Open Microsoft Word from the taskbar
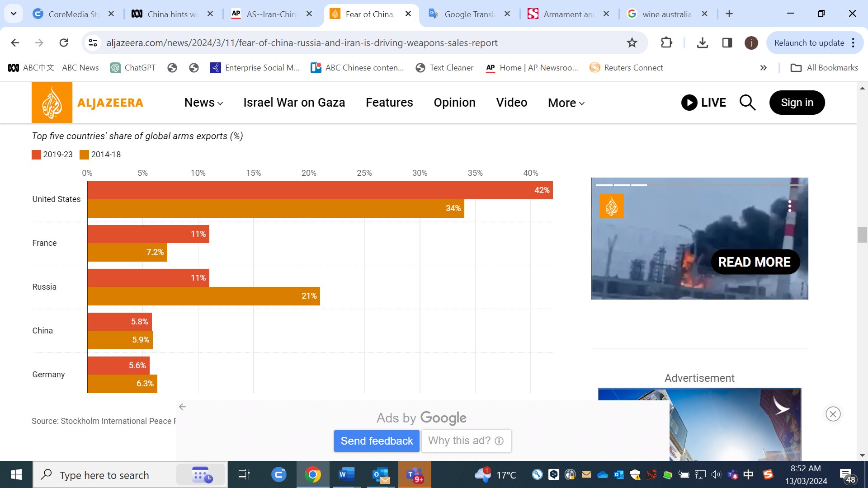The height and width of the screenshot is (488, 868). 347,474
